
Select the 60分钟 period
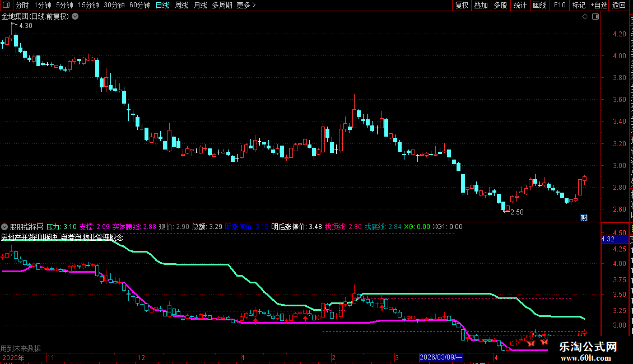140,5
